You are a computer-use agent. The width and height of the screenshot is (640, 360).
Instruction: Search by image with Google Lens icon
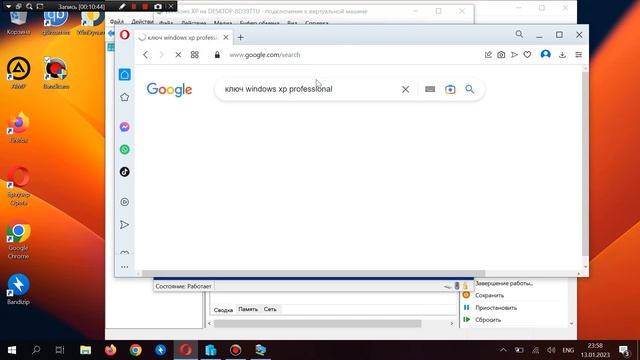450,89
